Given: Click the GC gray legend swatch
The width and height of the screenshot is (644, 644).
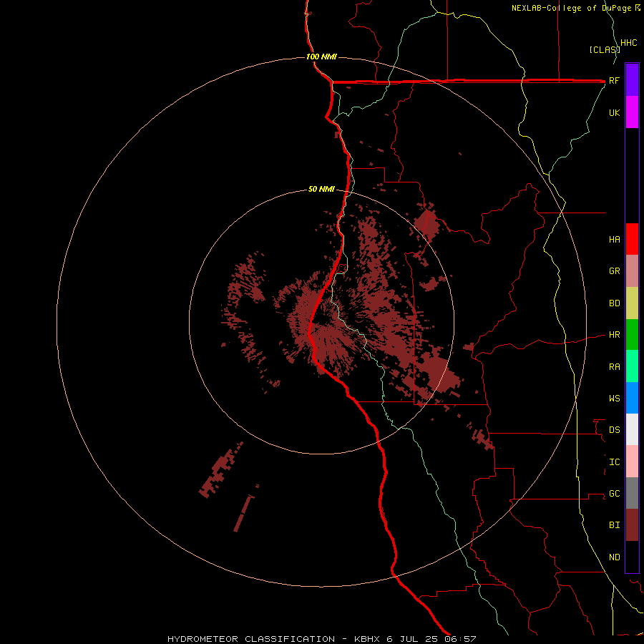Looking at the screenshot, I should 632,493.
